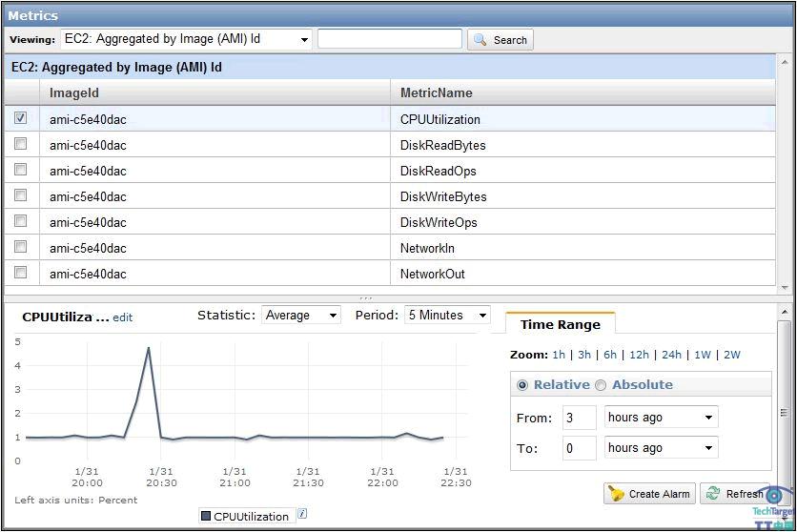Open the Statistic Average dropdown
Viewport: 797px width, 532px height.
pyautogui.click(x=301, y=315)
